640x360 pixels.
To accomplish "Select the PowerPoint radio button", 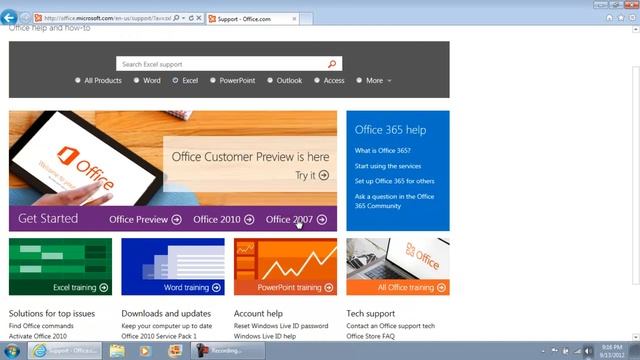I will pyautogui.click(x=213, y=80).
